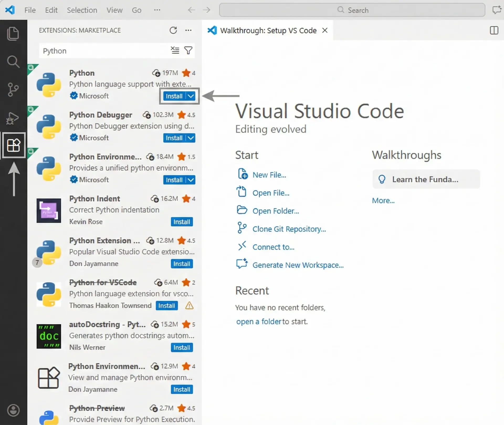The height and width of the screenshot is (425, 504).
Task: Open the Explorer view icon
Action: [13, 34]
